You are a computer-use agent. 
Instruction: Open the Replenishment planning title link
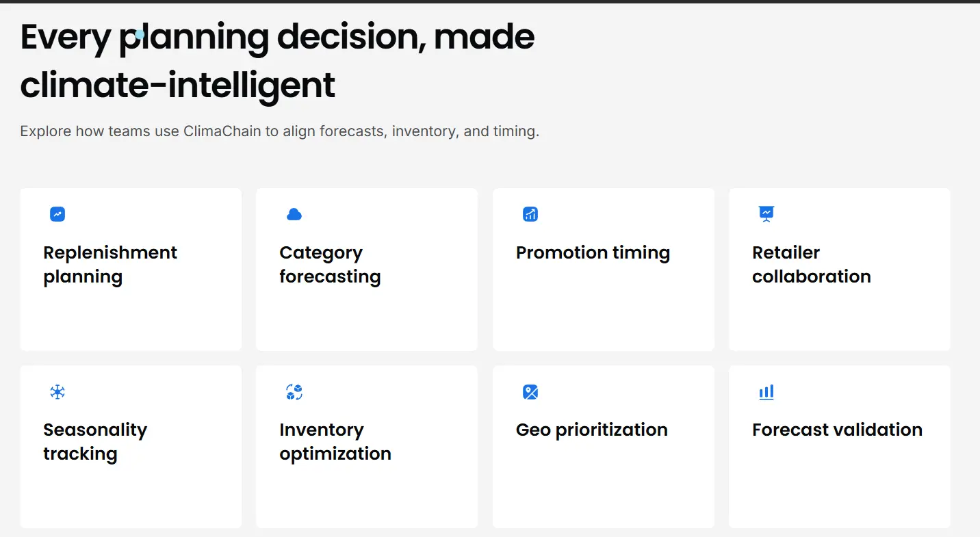coord(110,264)
